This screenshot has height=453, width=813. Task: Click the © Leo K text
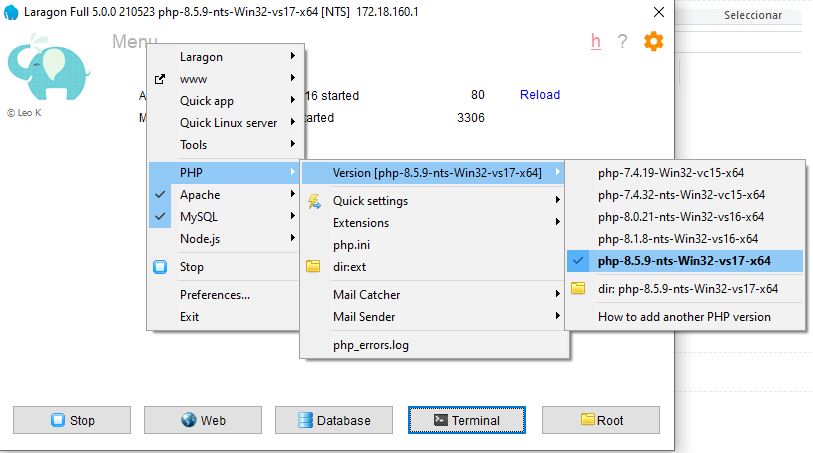click(24, 112)
